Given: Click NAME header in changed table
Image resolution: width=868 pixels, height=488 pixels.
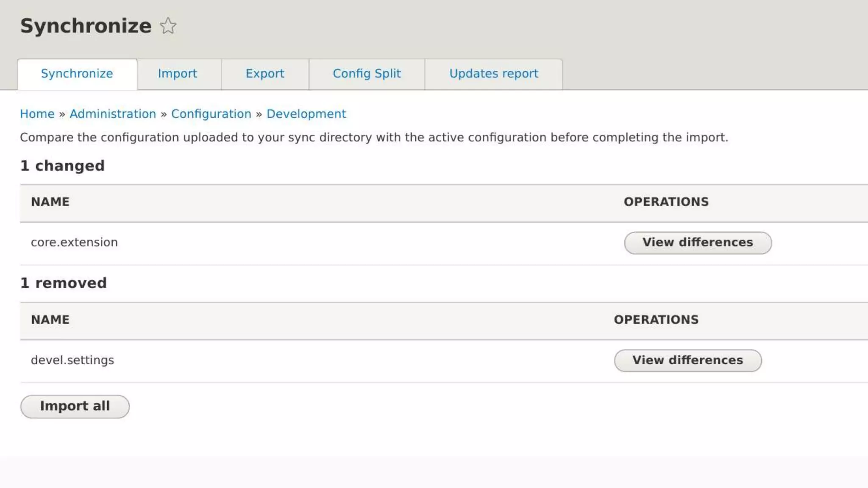Looking at the screenshot, I should click(x=50, y=202).
